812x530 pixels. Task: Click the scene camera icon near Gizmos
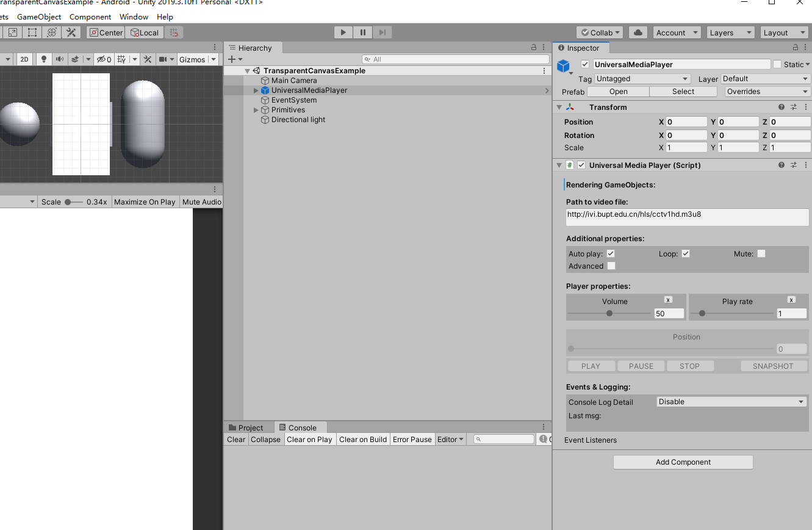tap(163, 59)
